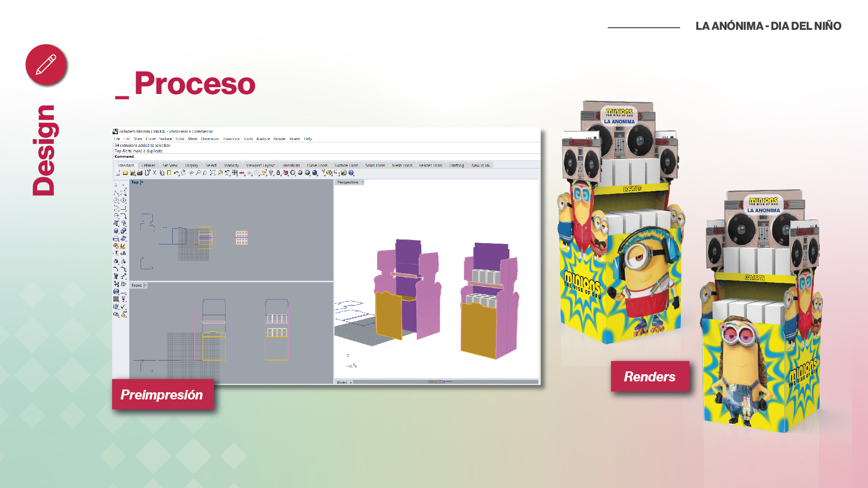Image resolution: width=868 pixels, height=488 pixels.
Task: Toggle Hide objects lightbulb icon
Action: point(271,173)
